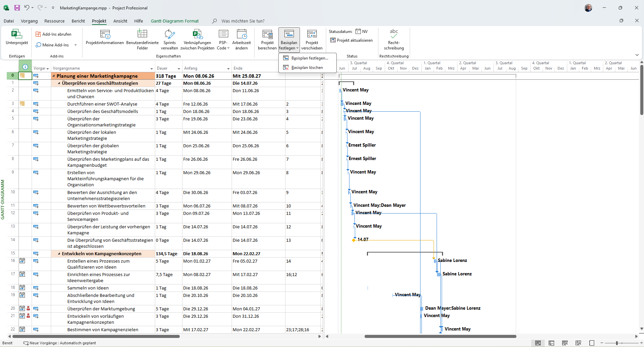Select Durchführen einer SWOT-Analyse task name

[x=102, y=104]
